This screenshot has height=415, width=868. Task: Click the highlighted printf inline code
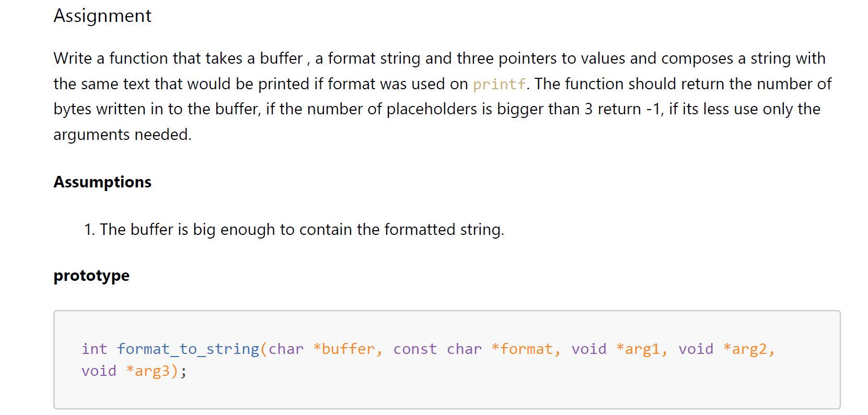tap(499, 84)
